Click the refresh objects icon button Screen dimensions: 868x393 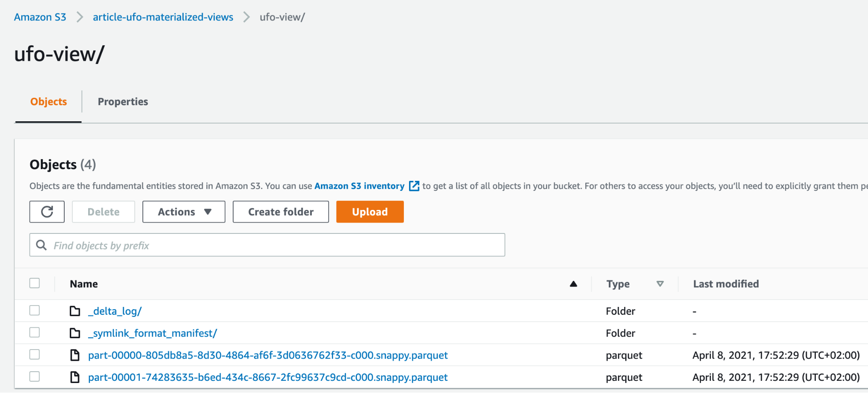click(x=47, y=212)
